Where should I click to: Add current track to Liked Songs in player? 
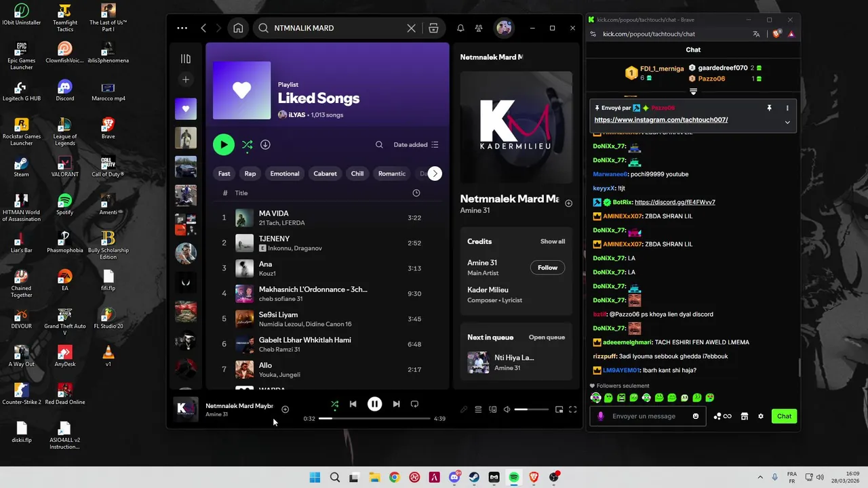coord(285,409)
